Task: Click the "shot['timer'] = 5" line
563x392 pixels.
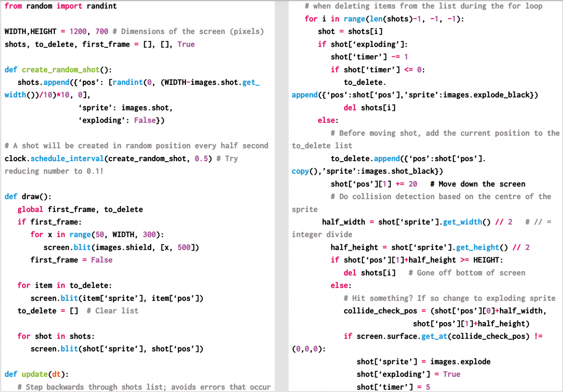Action: [x=393, y=387]
